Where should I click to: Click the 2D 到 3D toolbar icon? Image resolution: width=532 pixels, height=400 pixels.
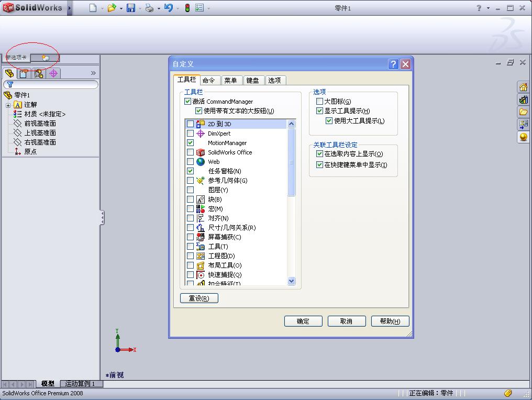[201, 124]
